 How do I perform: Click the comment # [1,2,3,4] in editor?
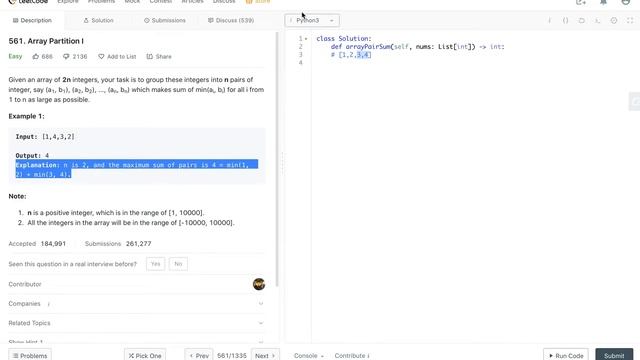point(351,55)
